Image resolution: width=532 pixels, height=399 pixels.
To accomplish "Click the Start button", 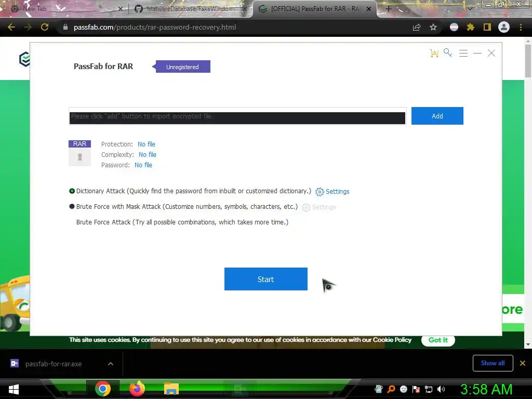I will point(265,279).
